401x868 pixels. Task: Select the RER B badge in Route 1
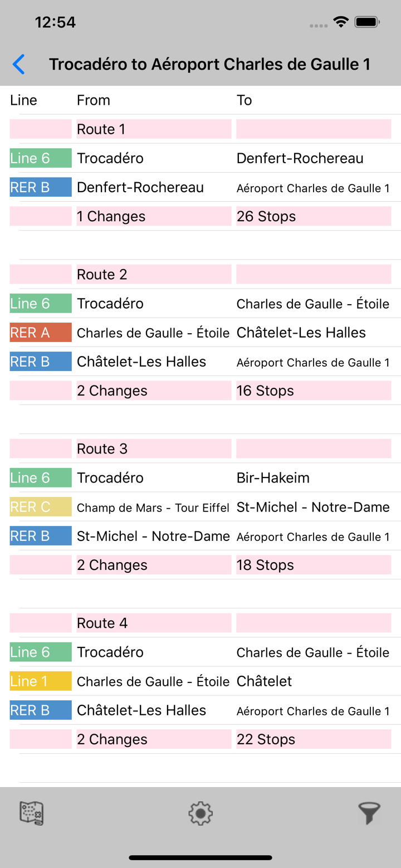(40, 187)
